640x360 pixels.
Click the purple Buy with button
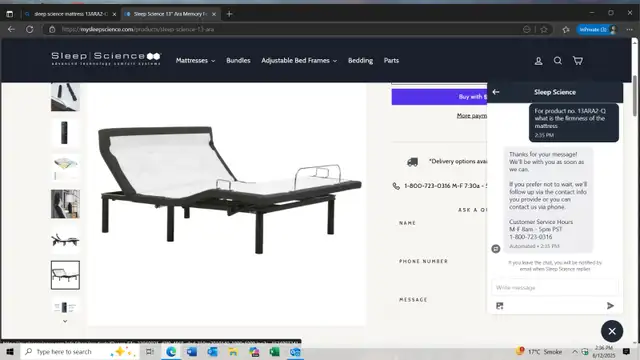[x=439, y=97]
